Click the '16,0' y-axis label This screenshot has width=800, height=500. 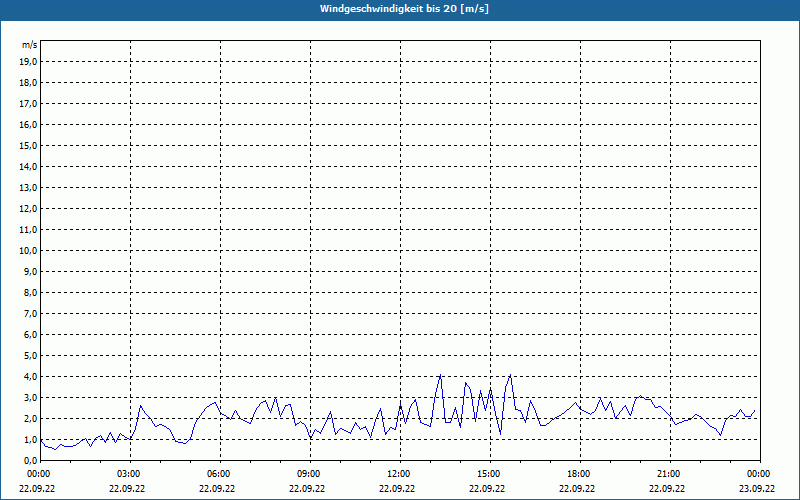click(x=30, y=124)
